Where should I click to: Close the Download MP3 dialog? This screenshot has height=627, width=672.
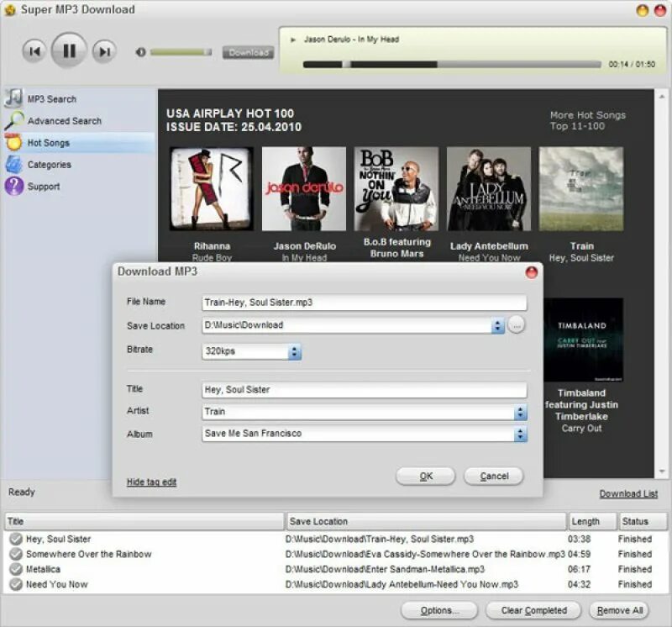[x=532, y=272]
